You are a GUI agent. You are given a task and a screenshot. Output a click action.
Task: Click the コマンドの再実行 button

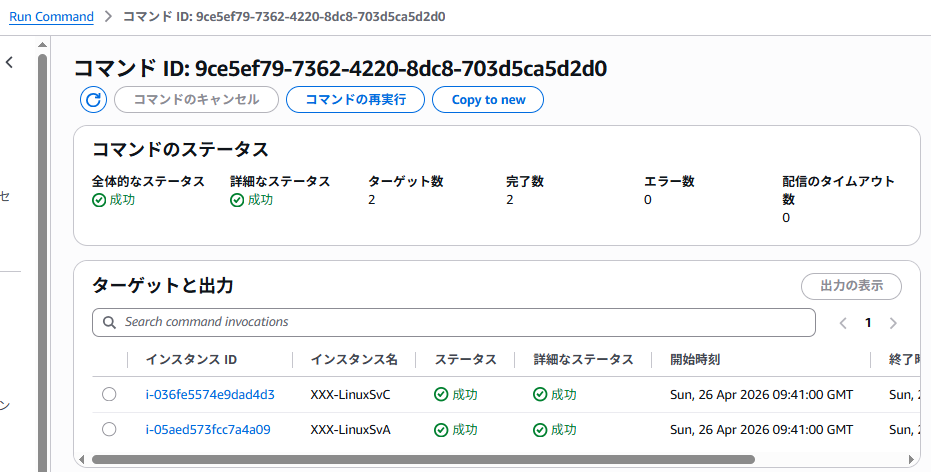pyautogui.click(x=356, y=100)
